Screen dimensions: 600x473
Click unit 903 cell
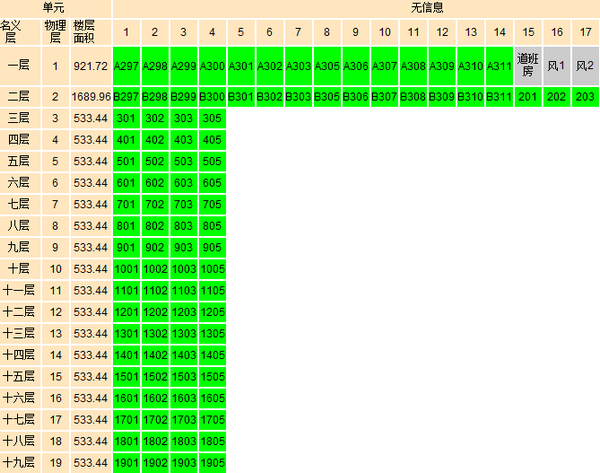pyautogui.click(x=184, y=248)
